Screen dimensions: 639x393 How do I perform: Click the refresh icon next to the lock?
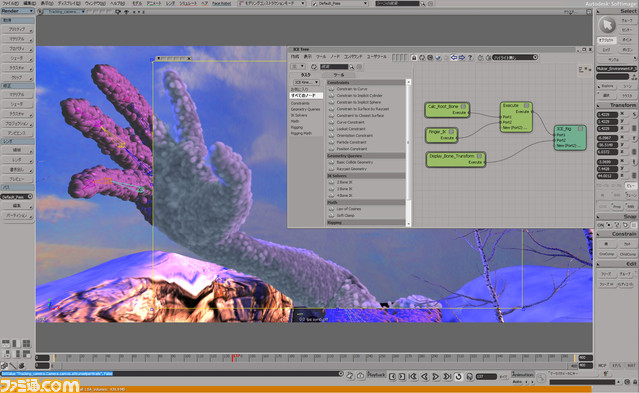point(422,58)
